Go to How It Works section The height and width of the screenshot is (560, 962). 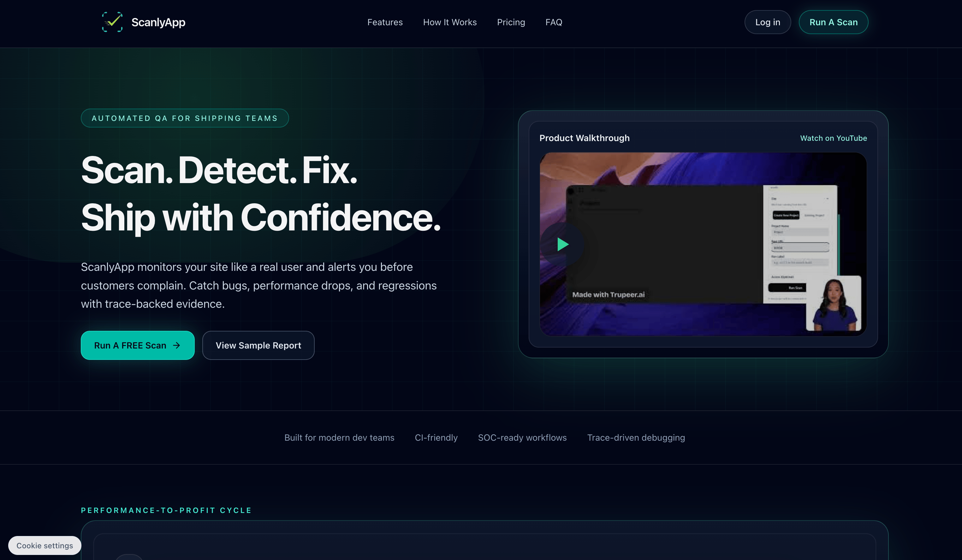(x=450, y=22)
